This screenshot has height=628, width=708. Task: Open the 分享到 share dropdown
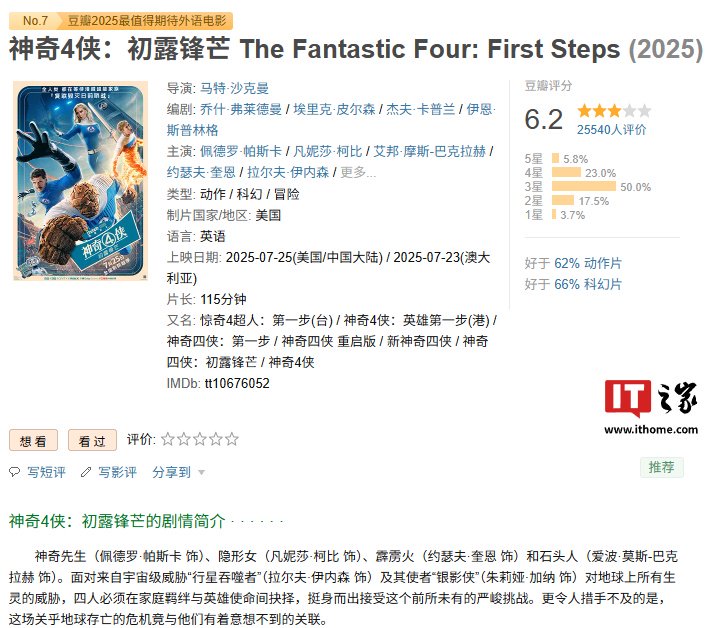coord(171,472)
